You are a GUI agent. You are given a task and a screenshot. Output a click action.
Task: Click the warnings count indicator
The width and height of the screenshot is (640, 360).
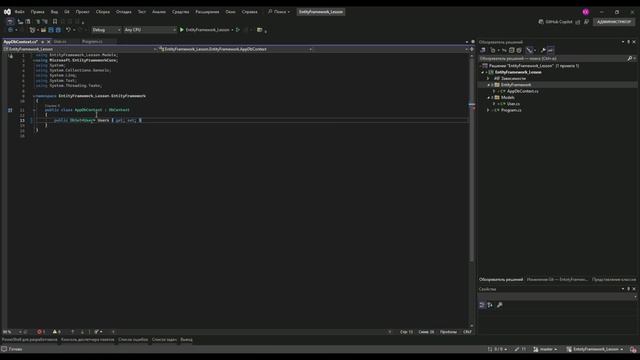(57, 332)
